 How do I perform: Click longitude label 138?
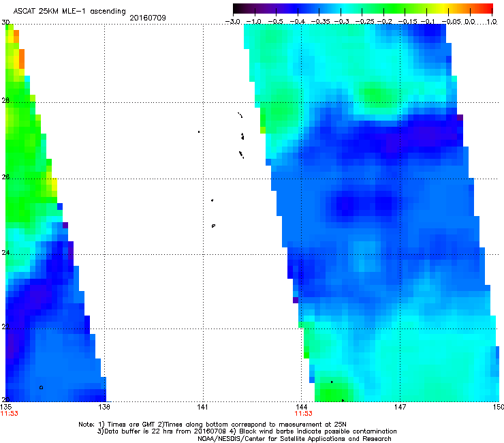tap(104, 407)
